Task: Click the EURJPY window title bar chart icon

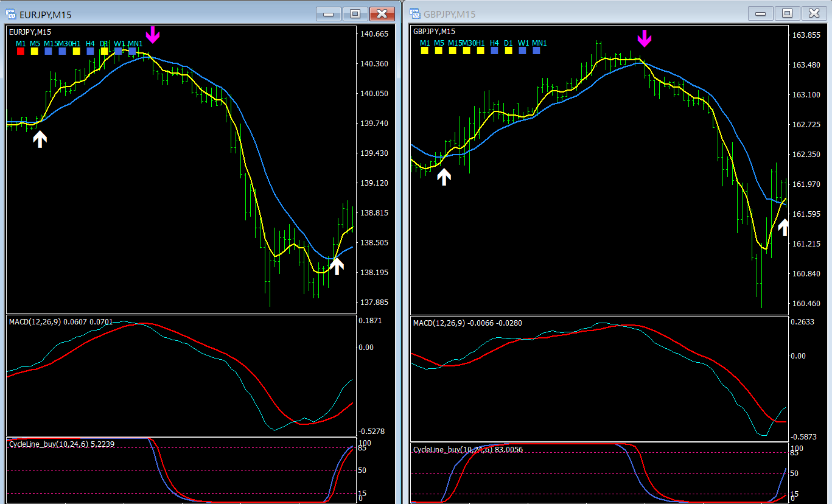Action: pyautogui.click(x=10, y=14)
